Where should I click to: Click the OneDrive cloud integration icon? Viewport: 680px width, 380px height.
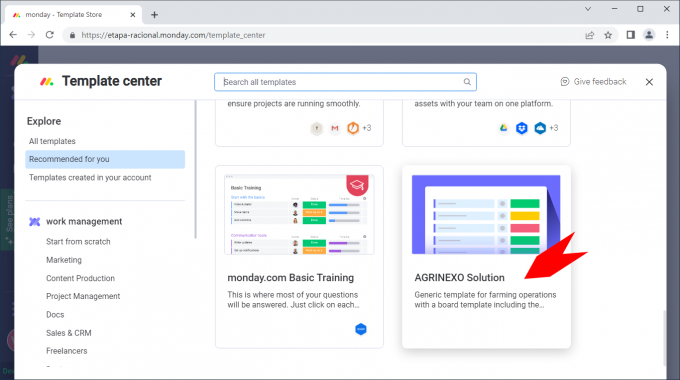pos(540,128)
